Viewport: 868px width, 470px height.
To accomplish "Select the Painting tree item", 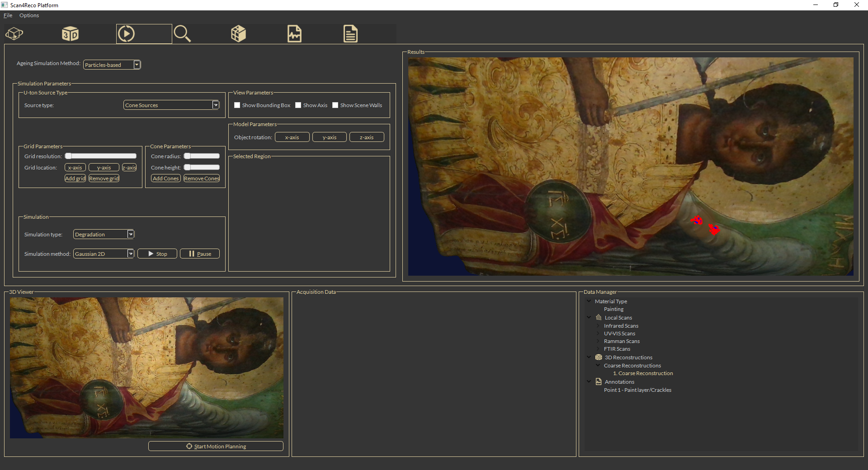I will (x=613, y=309).
